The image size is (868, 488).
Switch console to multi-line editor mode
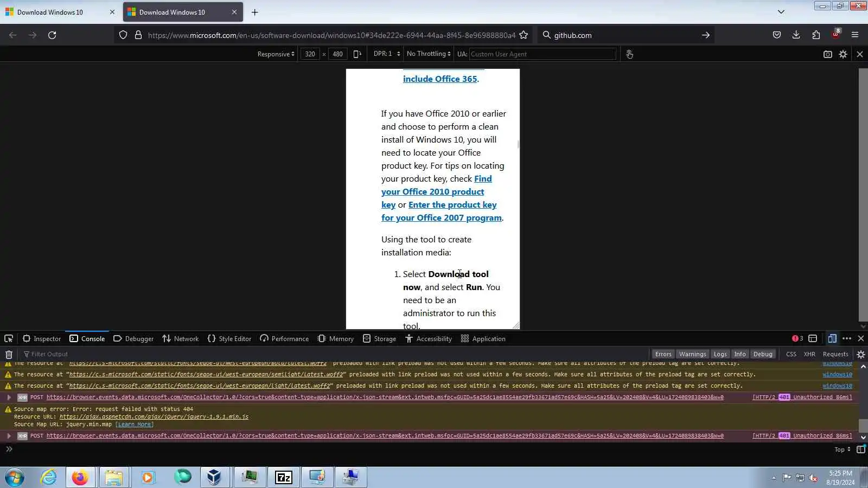pyautogui.click(x=861, y=450)
